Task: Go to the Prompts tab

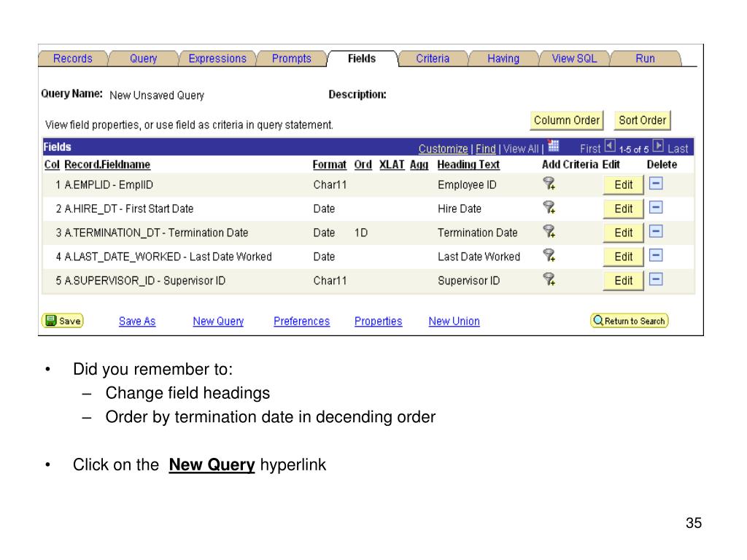Action: click(292, 58)
